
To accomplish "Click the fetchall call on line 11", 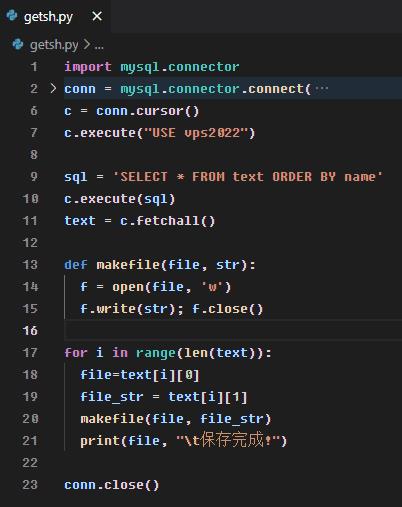I will pos(167,221).
